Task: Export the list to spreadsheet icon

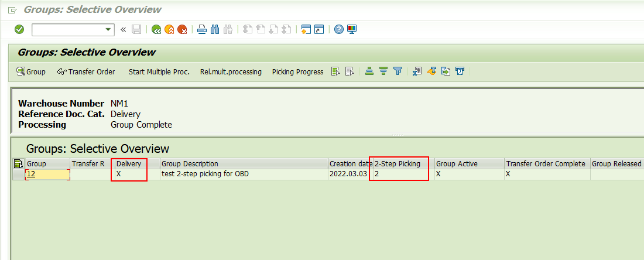Action: click(x=417, y=71)
